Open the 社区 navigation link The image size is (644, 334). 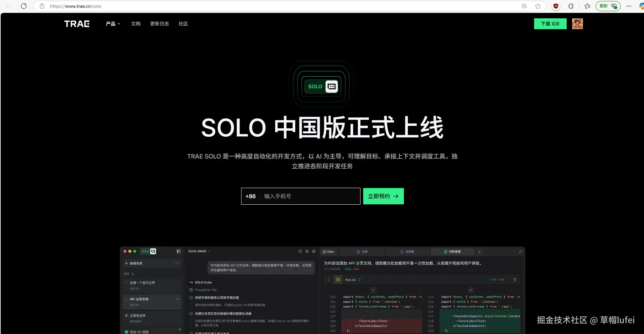click(183, 24)
